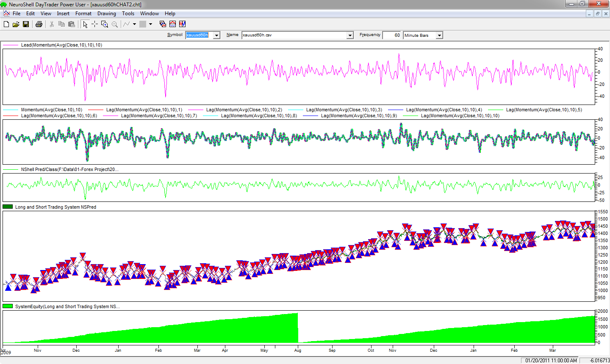
Task: Activate the crosshair cursor tool
Action: coord(94,24)
